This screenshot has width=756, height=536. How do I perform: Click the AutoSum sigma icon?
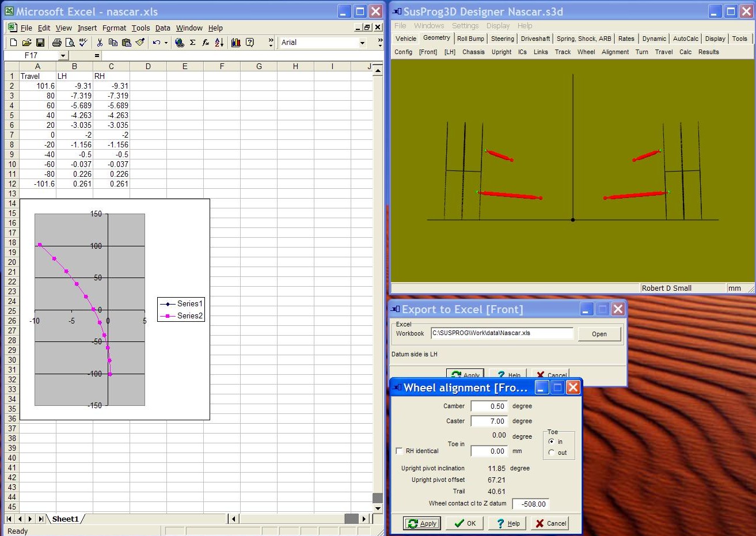point(192,43)
